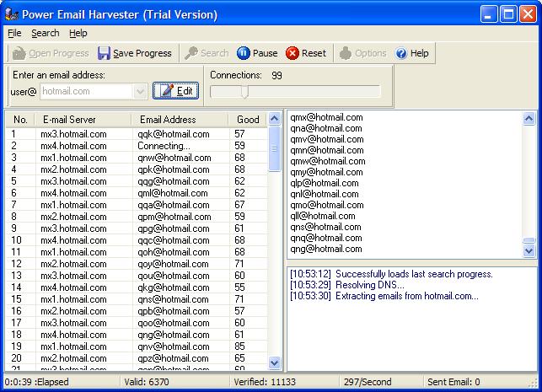Click the Search key icon

(x=191, y=53)
